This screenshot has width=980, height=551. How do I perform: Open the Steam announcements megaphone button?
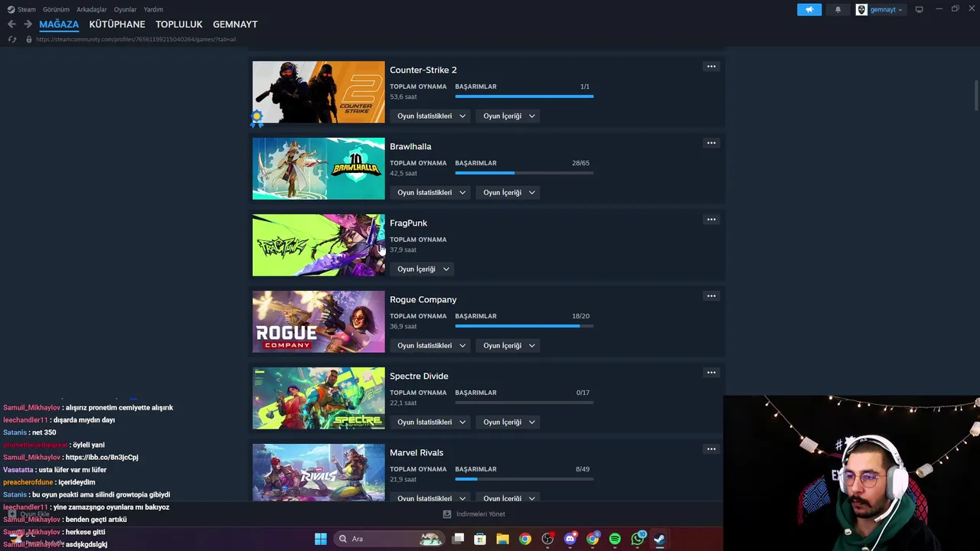coord(809,9)
